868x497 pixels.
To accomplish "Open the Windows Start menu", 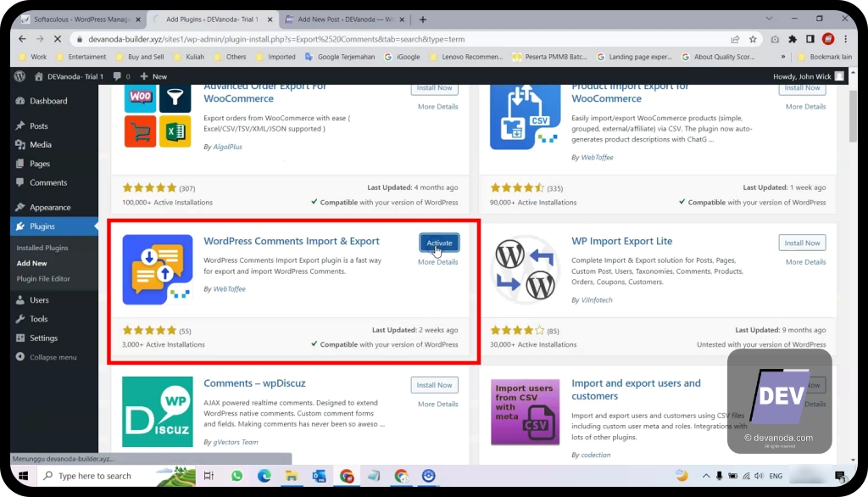I will pyautogui.click(x=23, y=476).
